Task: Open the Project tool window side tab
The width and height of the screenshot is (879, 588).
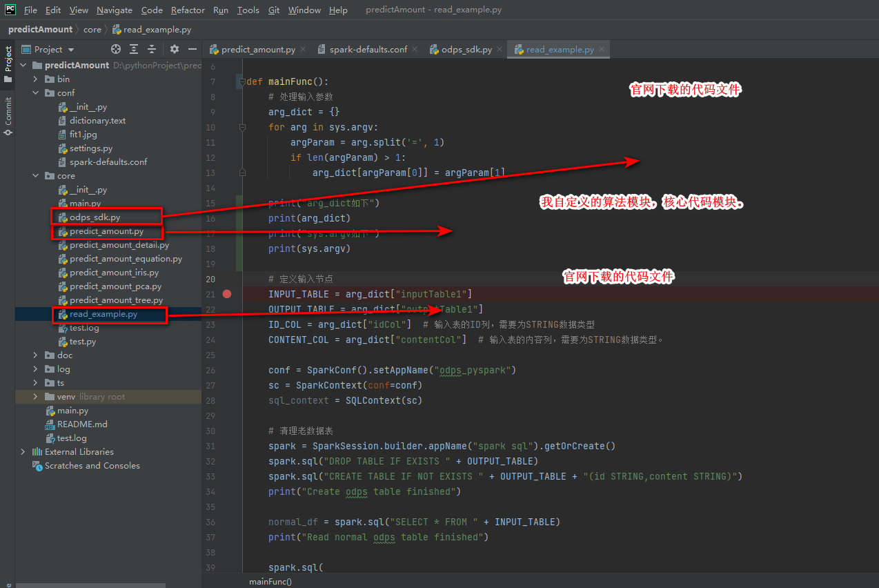Action: click(x=8, y=64)
